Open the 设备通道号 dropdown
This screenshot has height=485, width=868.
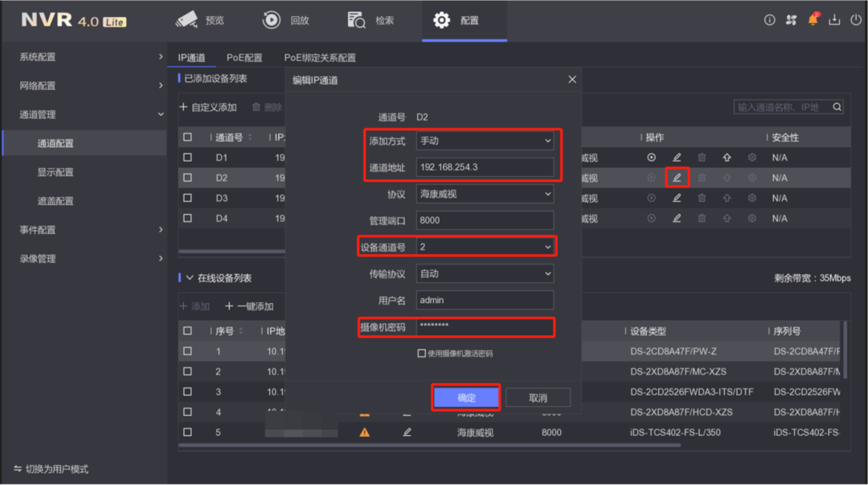pyautogui.click(x=485, y=247)
